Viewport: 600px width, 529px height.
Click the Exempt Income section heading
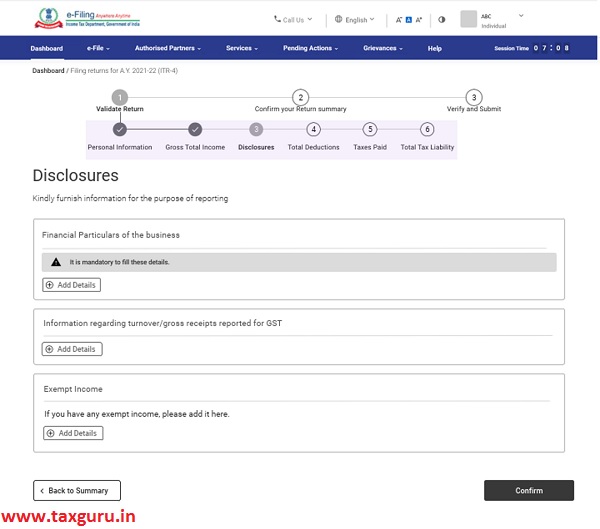[73, 389]
